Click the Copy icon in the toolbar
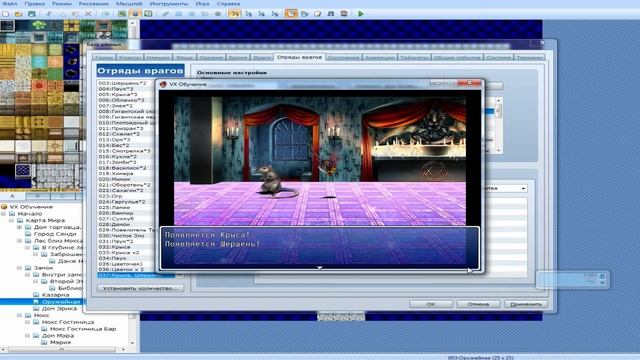Screen dimensions: 640x360 [62, 13]
